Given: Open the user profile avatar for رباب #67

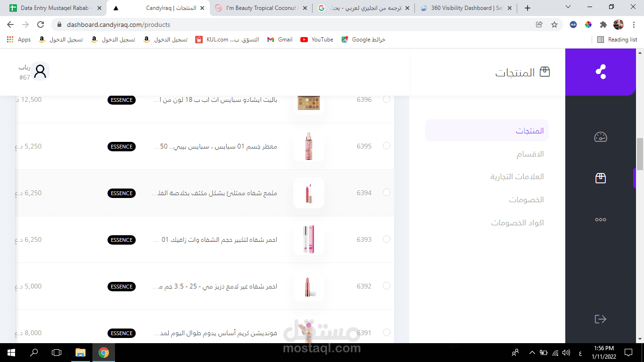Looking at the screenshot, I should point(40,71).
